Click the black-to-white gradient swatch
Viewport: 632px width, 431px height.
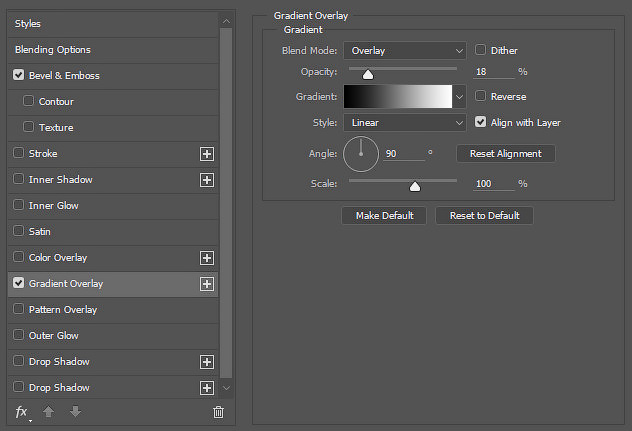click(x=398, y=96)
